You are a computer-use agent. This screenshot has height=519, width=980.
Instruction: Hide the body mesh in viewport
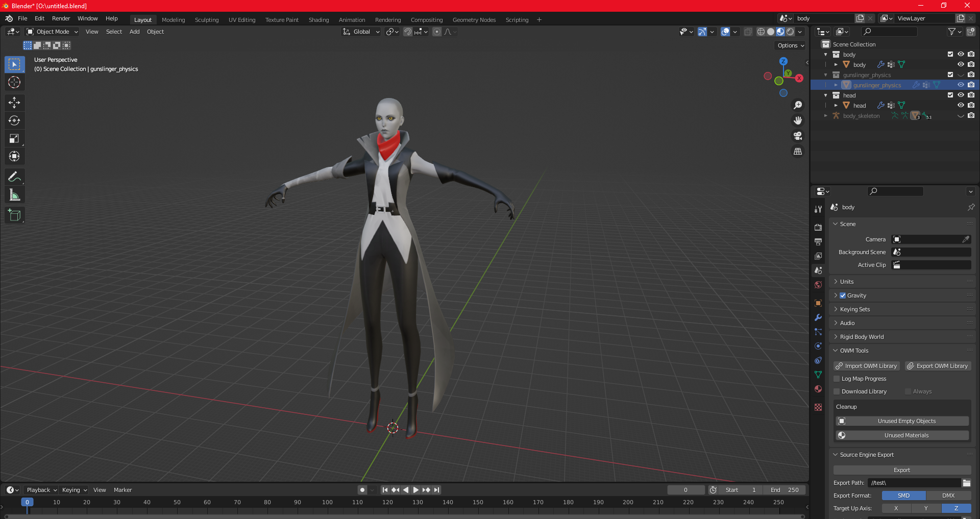[961, 65]
